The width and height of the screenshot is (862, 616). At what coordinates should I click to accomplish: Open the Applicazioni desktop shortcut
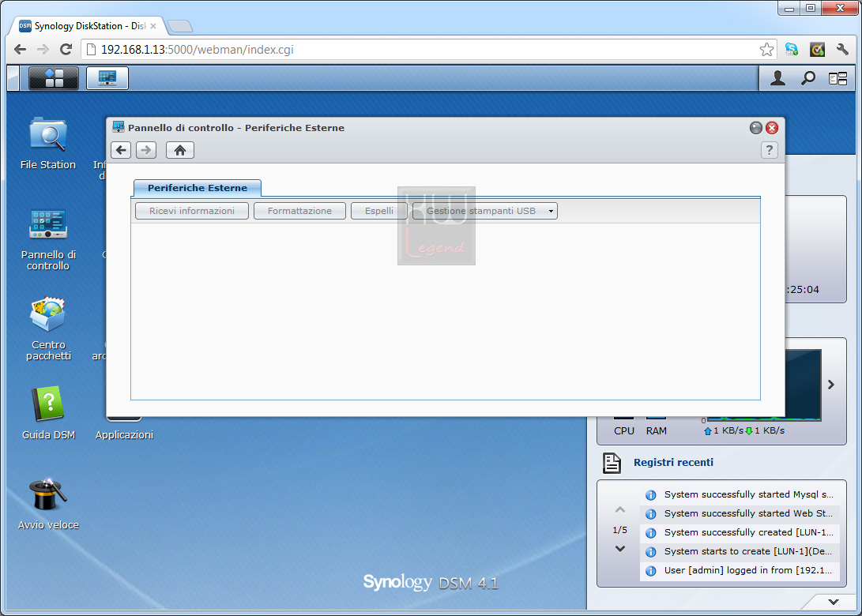coord(124,434)
